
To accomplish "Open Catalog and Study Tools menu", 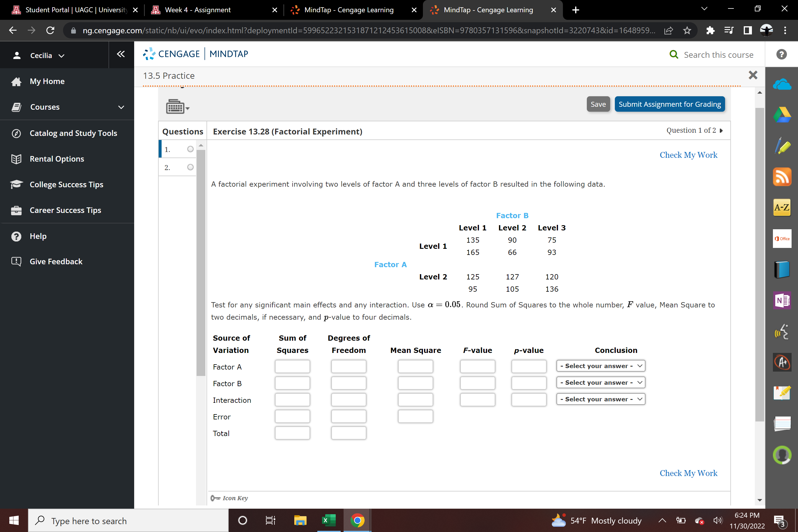I will coord(73,133).
